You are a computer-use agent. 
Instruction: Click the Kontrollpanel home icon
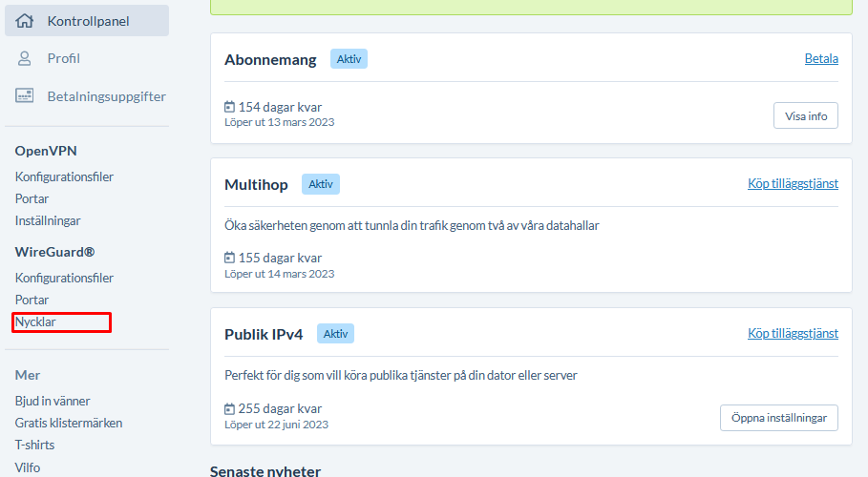pyautogui.click(x=25, y=21)
